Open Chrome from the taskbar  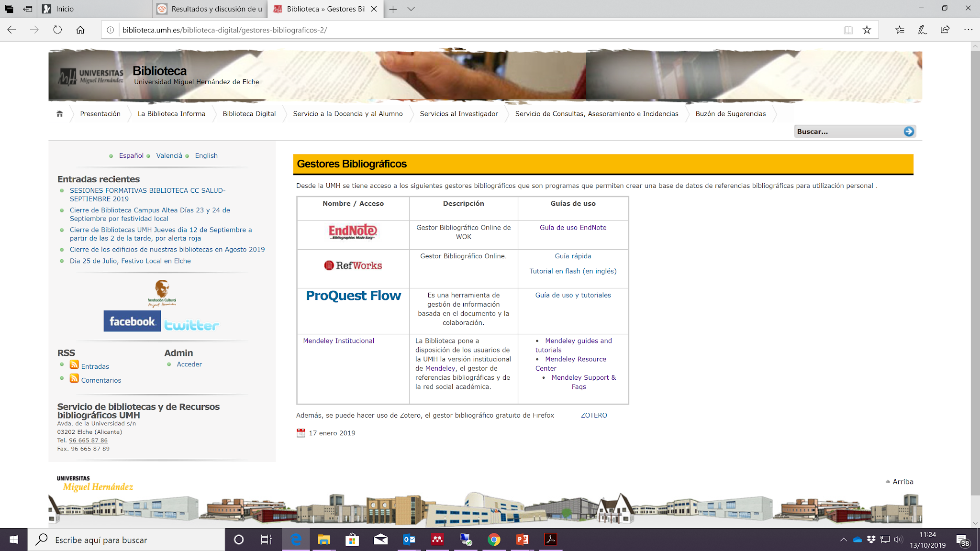point(494,540)
